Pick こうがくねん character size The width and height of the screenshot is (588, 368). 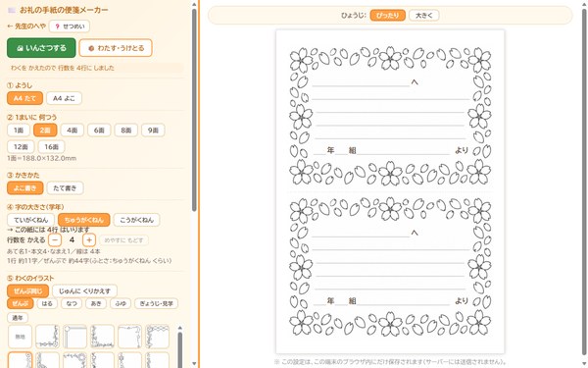(x=136, y=220)
